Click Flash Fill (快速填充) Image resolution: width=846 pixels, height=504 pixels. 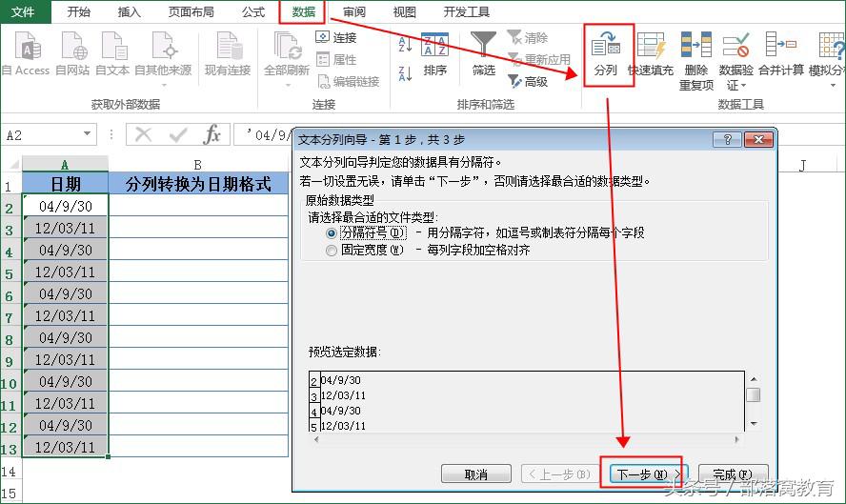(x=651, y=54)
